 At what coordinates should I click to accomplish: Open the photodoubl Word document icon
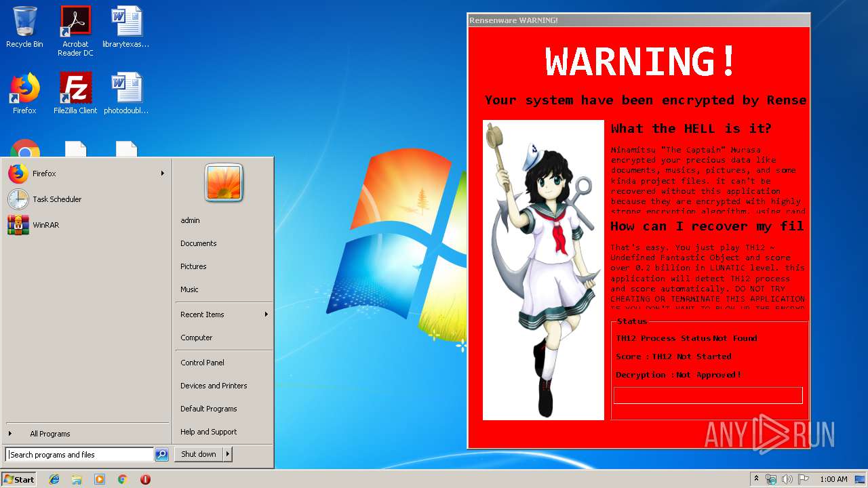126,94
